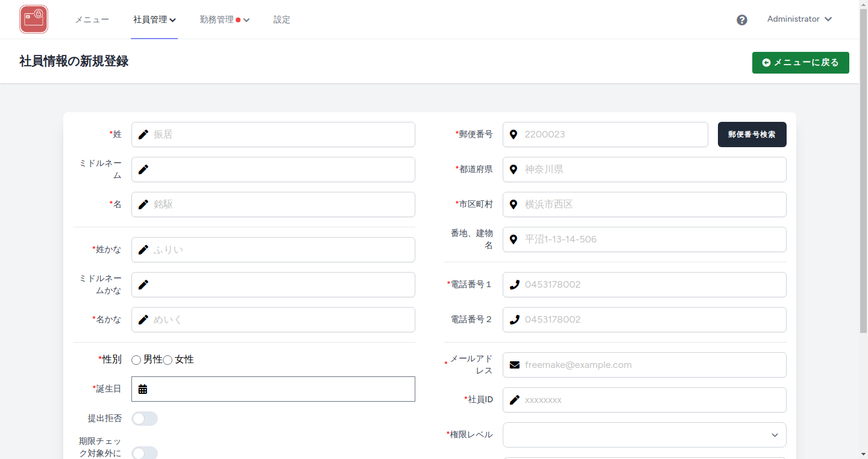
Task: Open the Administrator account dropdown
Action: point(799,19)
